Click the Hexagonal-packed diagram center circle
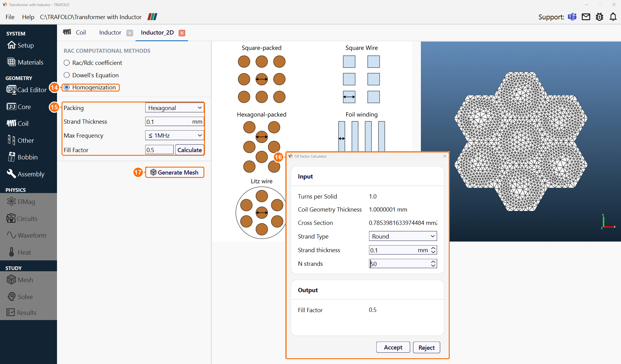The image size is (621, 364). click(262, 137)
